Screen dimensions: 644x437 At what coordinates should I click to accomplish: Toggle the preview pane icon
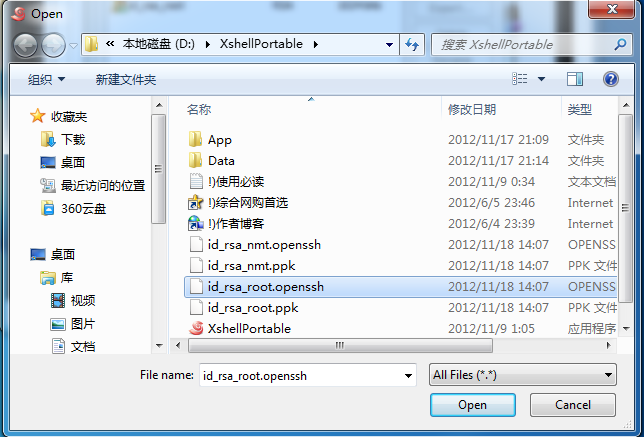(x=575, y=79)
